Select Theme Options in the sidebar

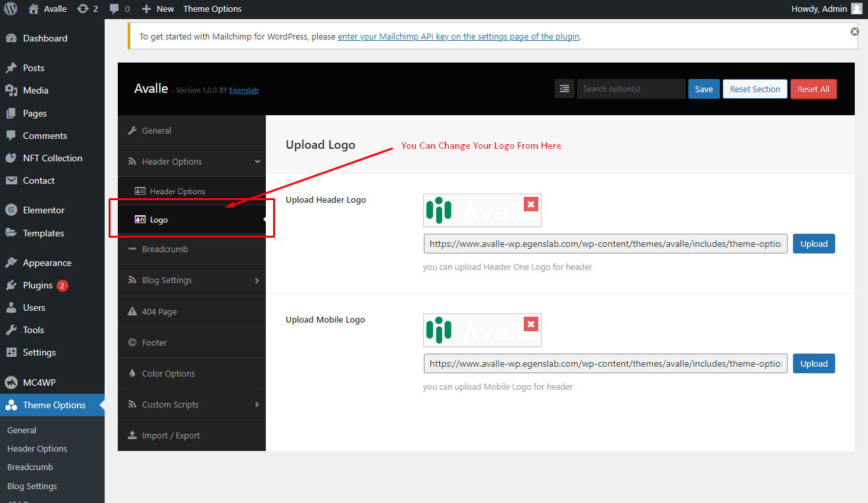[52, 405]
